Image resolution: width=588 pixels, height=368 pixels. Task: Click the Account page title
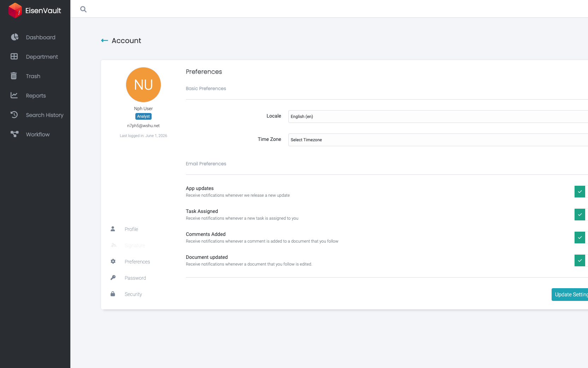tap(127, 41)
